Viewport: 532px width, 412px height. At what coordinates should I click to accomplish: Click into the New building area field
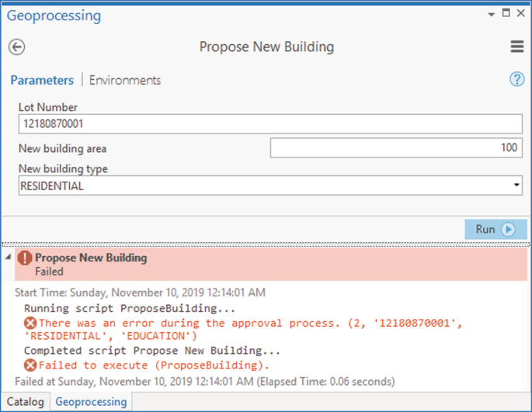396,148
